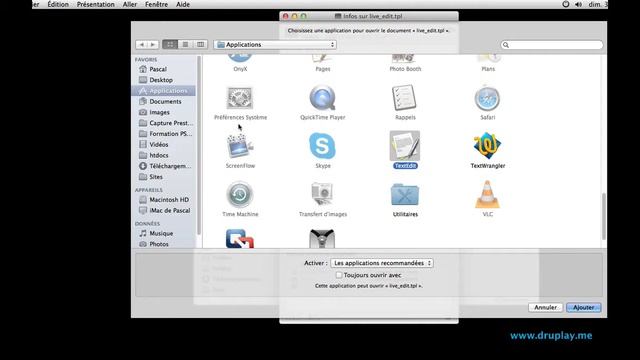Switch to icon view mode
Screen dimensions: 640x360
click(x=170, y=44)
